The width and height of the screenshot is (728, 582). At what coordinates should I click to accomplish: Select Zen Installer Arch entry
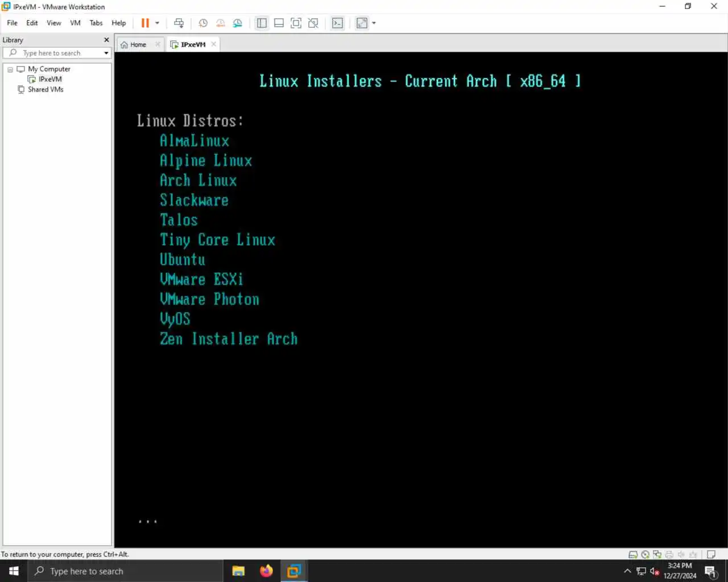click(x=228, y=339)
